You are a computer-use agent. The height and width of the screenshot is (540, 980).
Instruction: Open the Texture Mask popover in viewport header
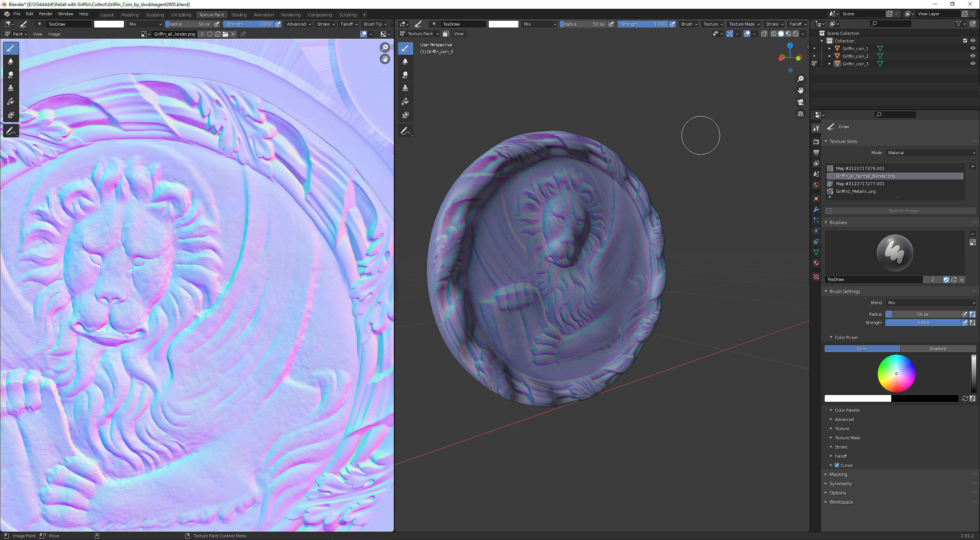(x=744, y=24)
